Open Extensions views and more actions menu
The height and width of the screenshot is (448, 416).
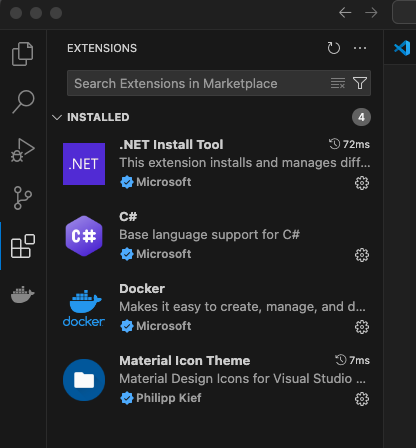point(360,48)
